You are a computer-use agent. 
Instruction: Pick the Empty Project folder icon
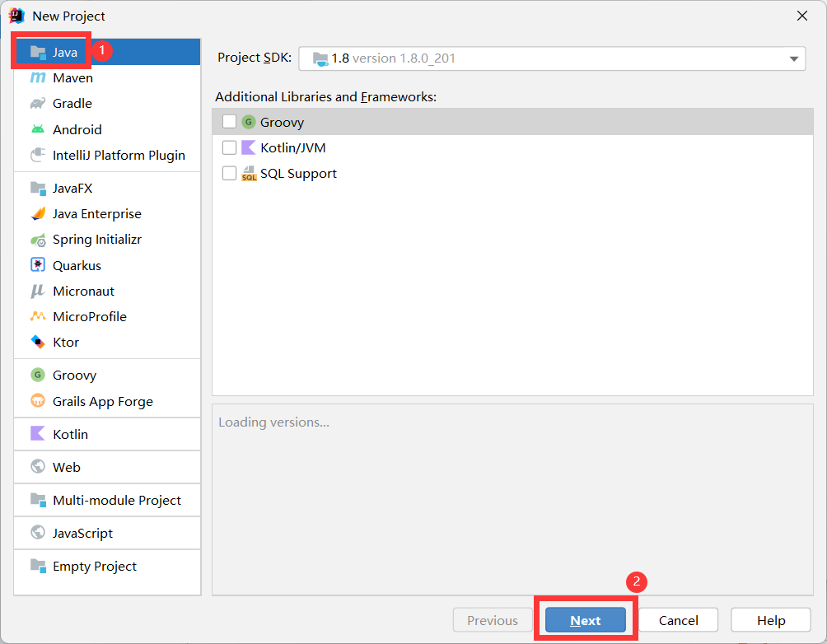tap(38, 566)
